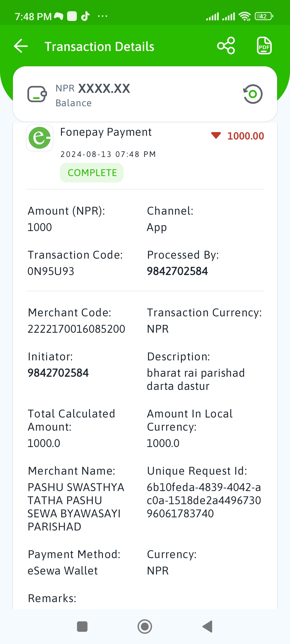290x644 pixels.
Task: Tap the COMPLETE status badge
Action: [92, 173]
